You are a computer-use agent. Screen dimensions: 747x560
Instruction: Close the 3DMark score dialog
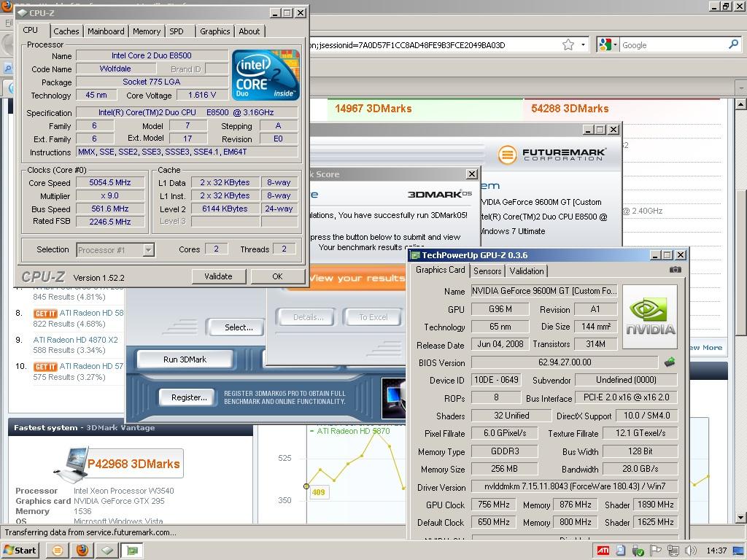(x=472, y=174)
